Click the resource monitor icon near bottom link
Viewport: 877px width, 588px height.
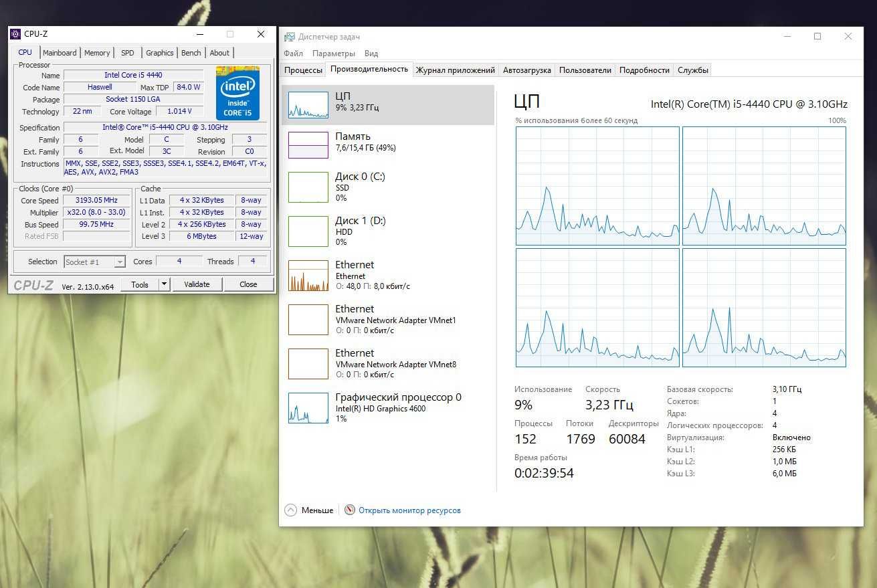point(349,510)
